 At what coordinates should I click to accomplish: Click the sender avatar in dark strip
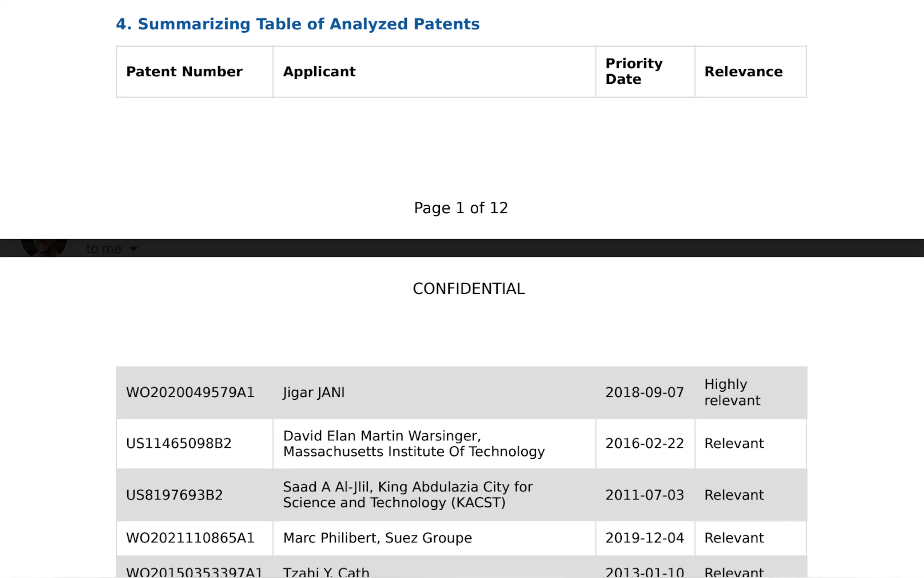click(x=44, y=248)
